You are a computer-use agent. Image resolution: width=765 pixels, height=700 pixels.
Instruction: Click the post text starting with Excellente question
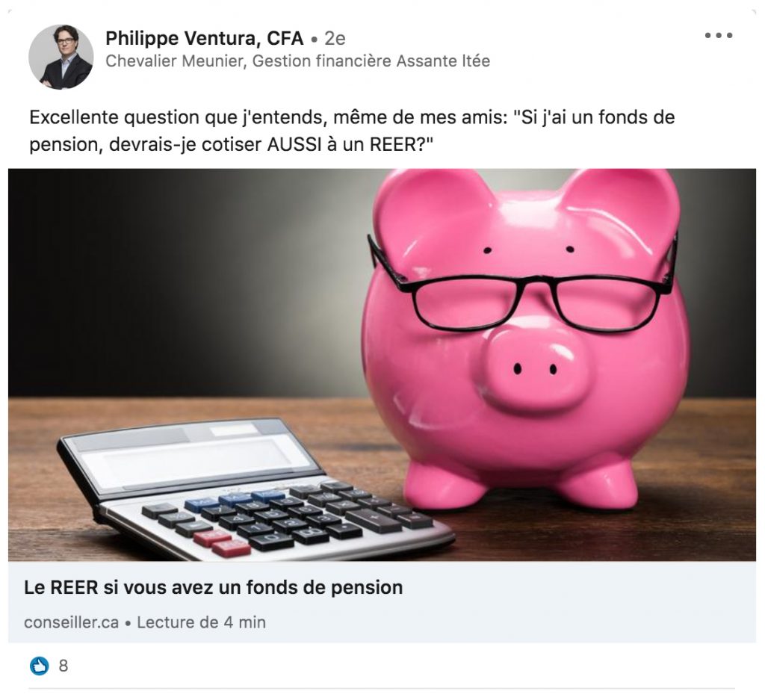click(352, 131)
